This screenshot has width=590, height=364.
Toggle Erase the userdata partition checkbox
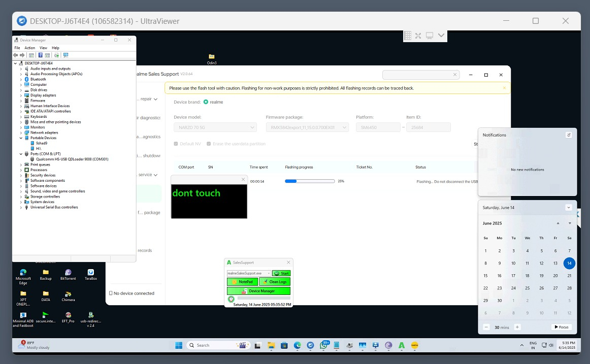pos(209,144)
